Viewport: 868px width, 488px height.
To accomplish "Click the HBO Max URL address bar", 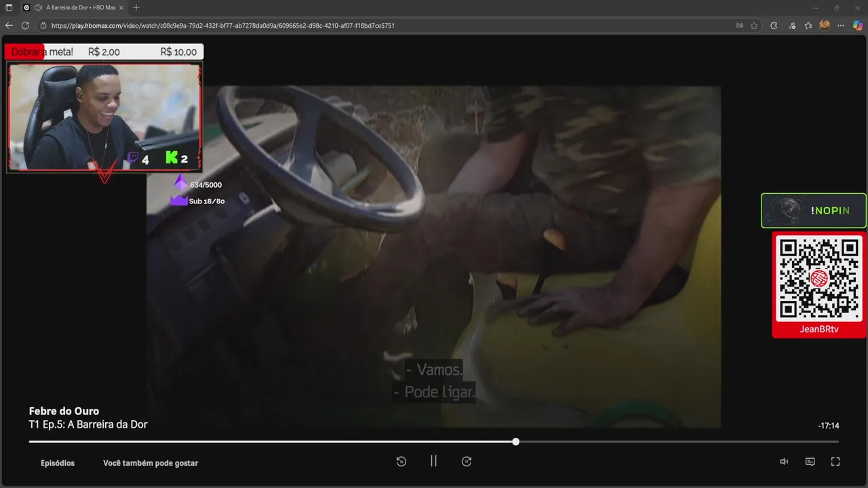I will click(x=387, y=25).
